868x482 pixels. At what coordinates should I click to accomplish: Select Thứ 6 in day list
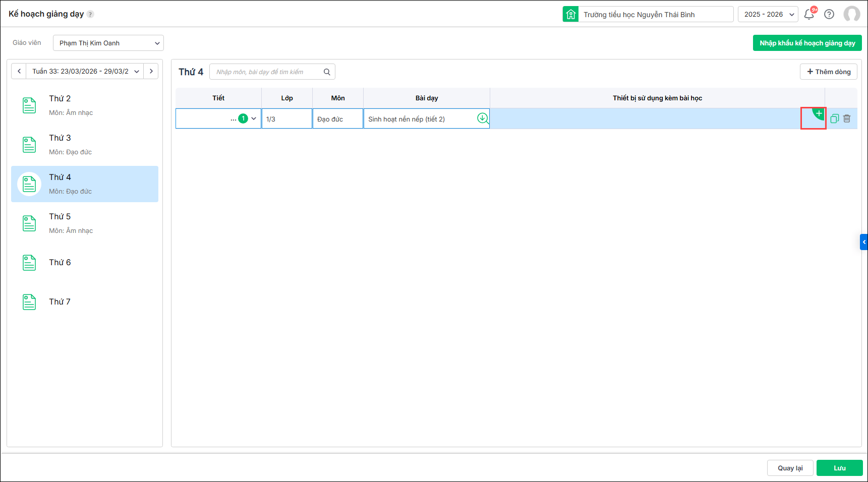[85, 263]
